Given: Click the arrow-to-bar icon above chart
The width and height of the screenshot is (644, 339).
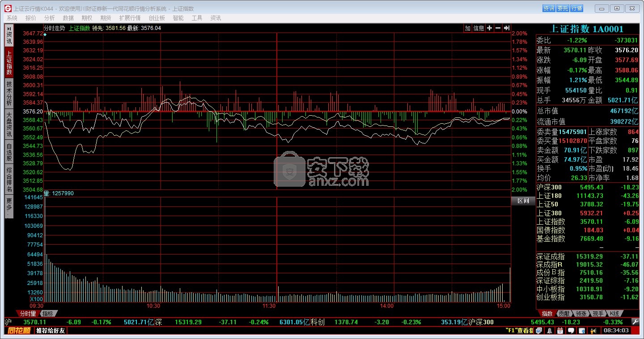Looking at the screenshot, I should (507, 28).
